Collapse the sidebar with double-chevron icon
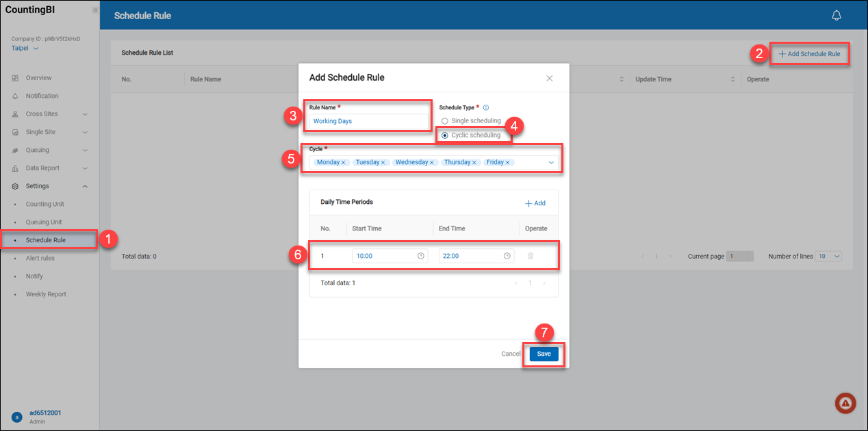Screen dimensions: 868x431 point(94,10)
